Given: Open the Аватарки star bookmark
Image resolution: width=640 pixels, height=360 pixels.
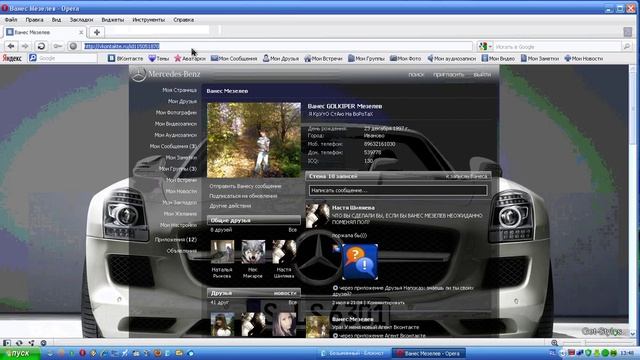Looking at the screenshot, I should [190, 58].
